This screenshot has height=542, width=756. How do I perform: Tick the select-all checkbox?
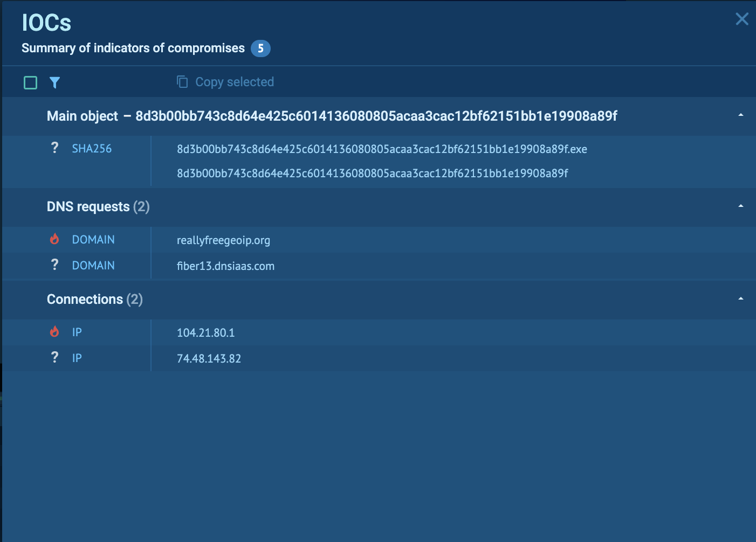point(31,82)
